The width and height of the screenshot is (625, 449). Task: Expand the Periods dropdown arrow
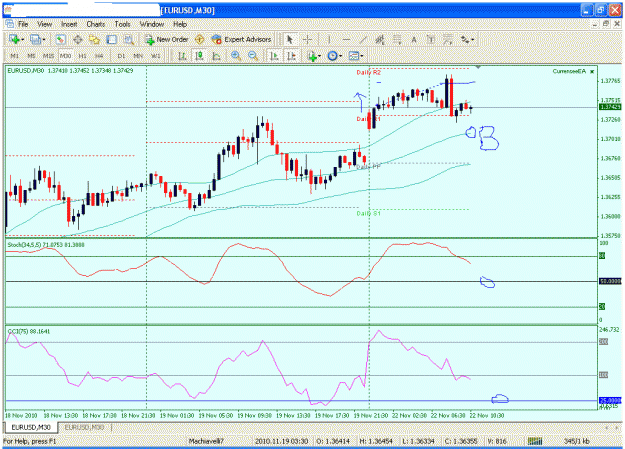[340, 57]
